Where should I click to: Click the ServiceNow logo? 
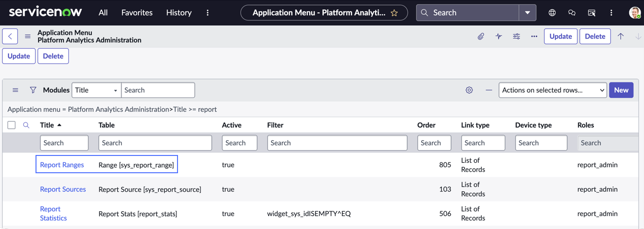pos(45,12)
